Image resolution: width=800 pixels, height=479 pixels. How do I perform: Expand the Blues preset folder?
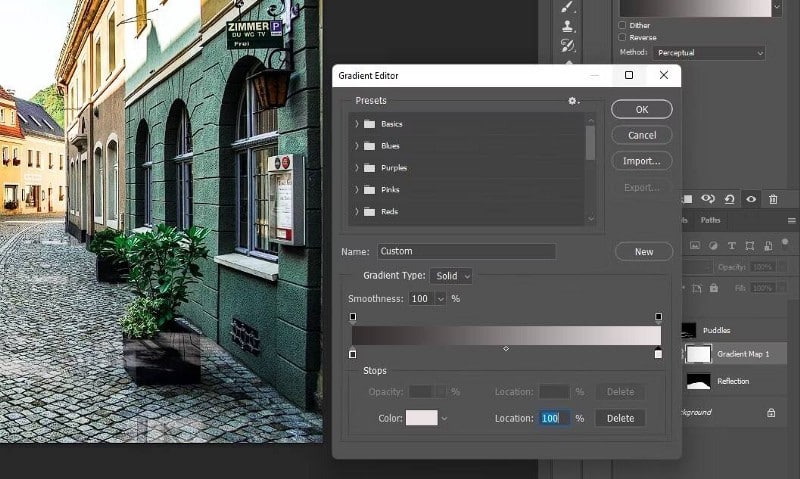click(357, 146)
